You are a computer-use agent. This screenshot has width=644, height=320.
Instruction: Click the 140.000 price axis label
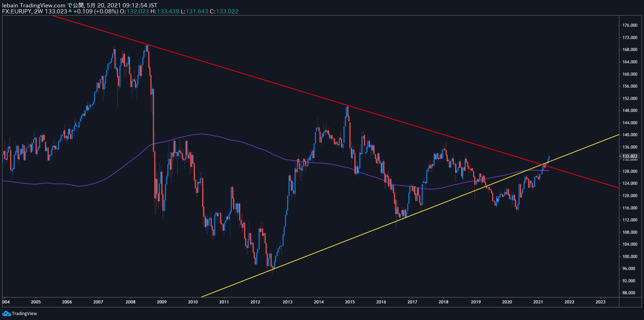coord(630,135)
